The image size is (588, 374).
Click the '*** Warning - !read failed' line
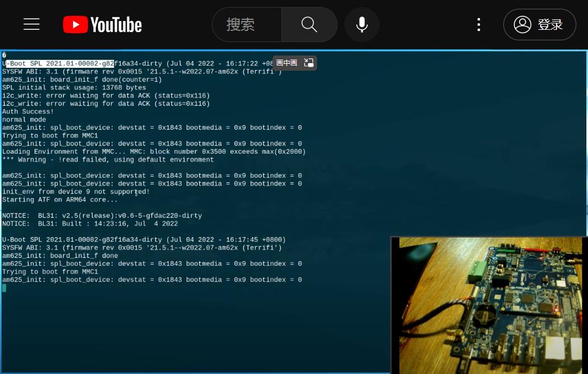point(108,160)
